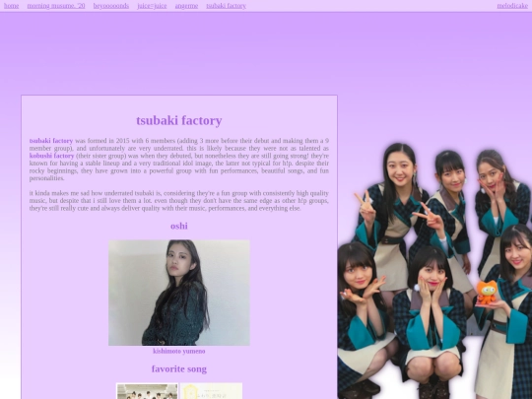This screenshot has height=399, width=532.
Task: Click the kishimoto yumeno oshi photo
Action: point(179,293)
